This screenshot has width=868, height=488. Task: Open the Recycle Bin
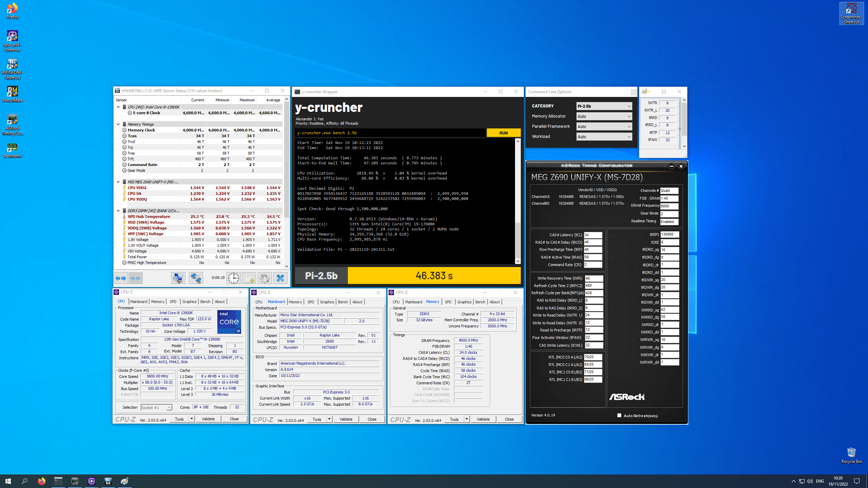click(x=851, y=455)
